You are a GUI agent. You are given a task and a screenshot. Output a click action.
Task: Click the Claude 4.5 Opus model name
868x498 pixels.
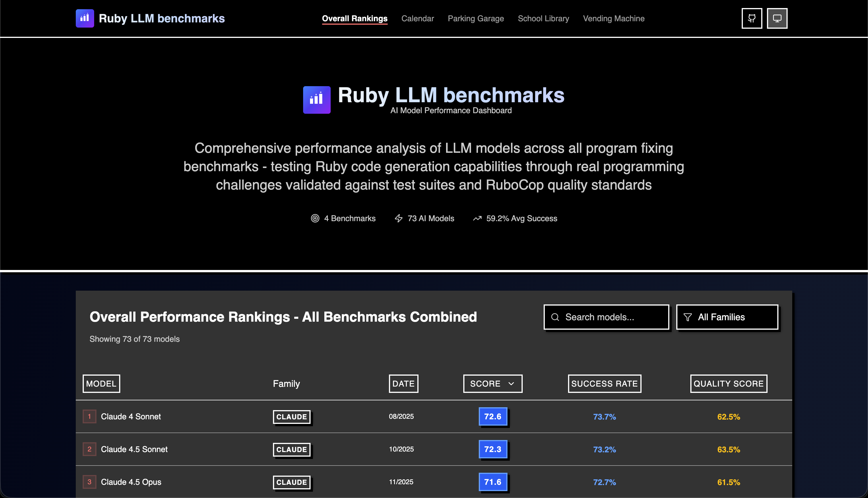(131, 482)
